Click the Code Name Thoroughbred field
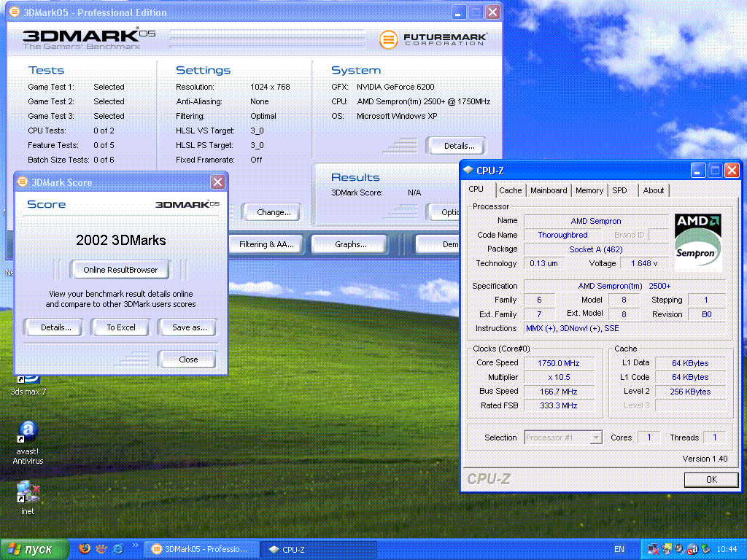Viewport: 747px width, 560px height. (x=562, y=235)
